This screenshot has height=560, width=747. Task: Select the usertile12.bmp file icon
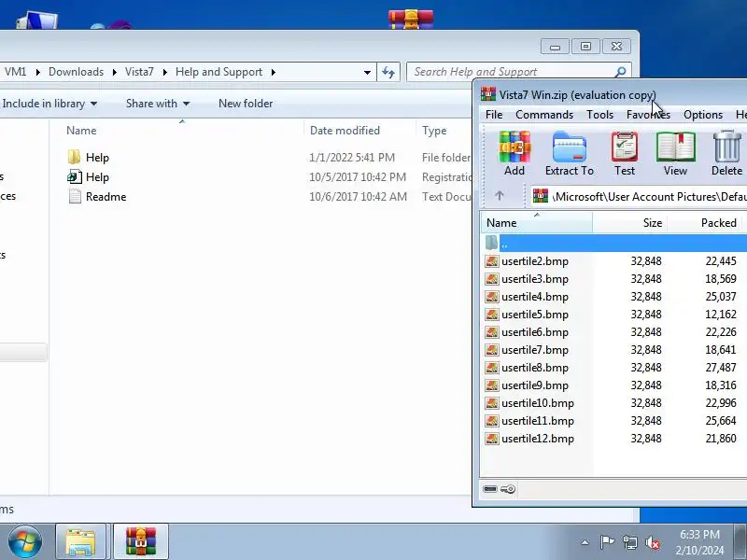click(492, 439)
